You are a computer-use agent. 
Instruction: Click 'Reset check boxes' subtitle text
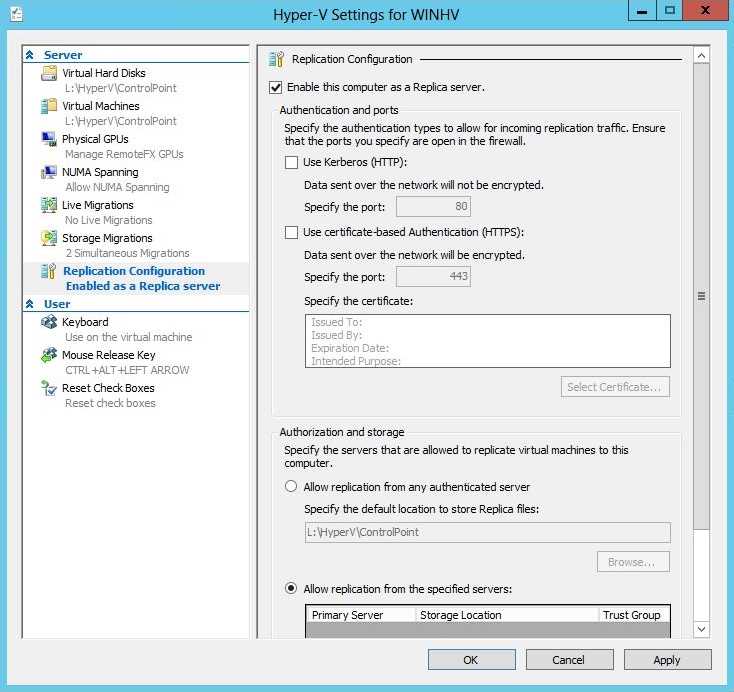110,403
